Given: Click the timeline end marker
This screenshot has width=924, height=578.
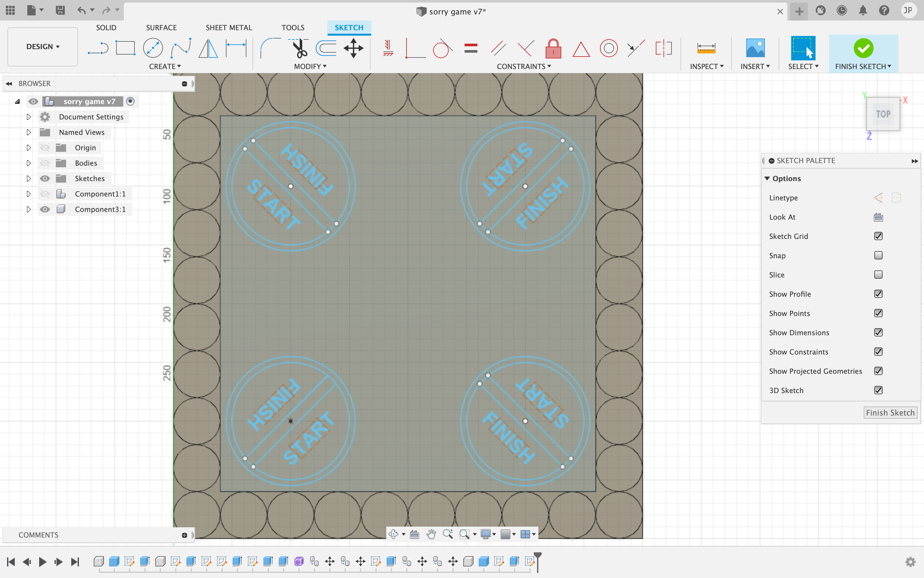Looking at the screenshot, I should point(538,561).
